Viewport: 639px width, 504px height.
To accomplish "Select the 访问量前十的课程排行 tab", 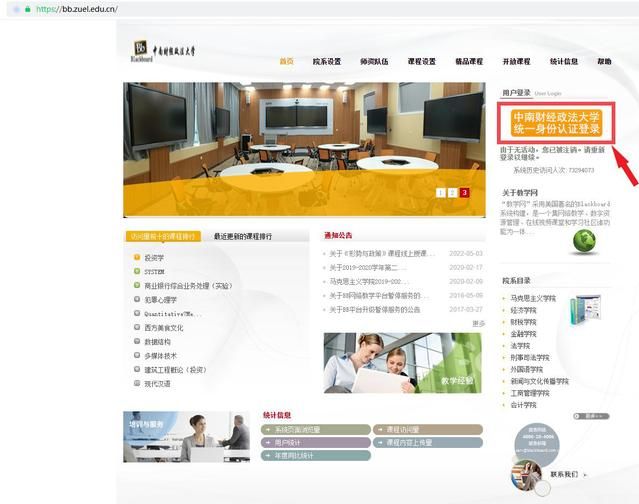I will pos(163,236).
